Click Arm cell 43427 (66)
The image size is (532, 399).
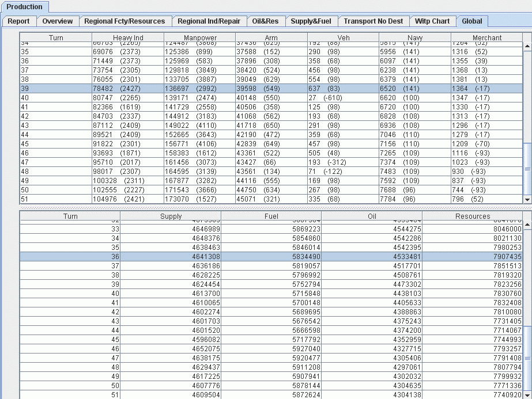[271, 162]
